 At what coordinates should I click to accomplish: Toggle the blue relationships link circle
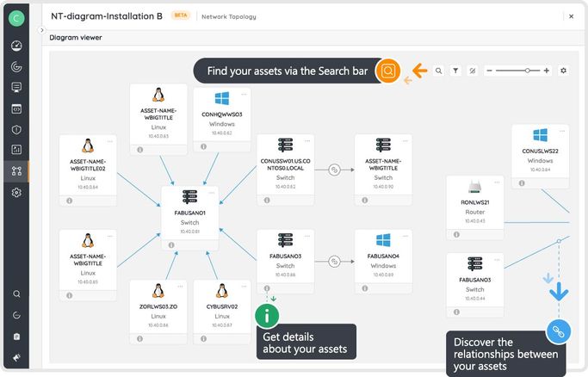pyautogui.click(x=558, y=330)
